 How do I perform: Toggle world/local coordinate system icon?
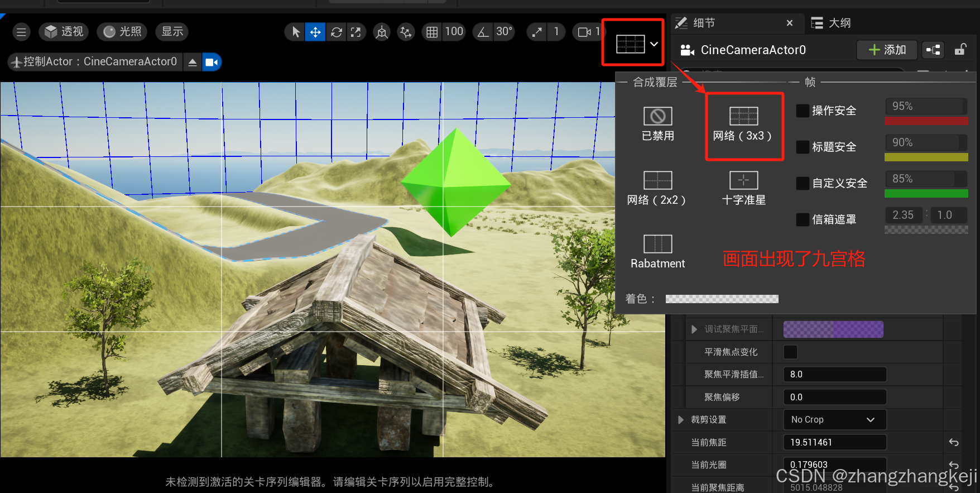[x=382, y=32]
